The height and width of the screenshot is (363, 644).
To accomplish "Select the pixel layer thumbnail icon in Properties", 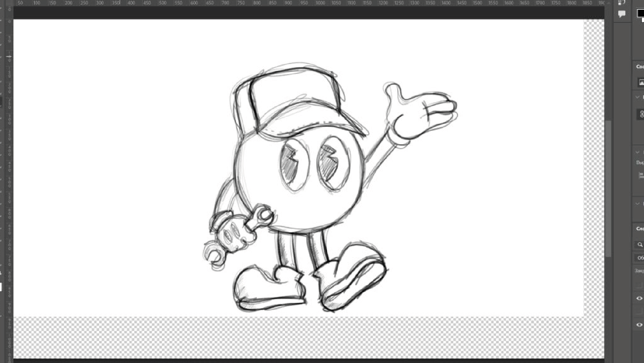I will (641, 82).
